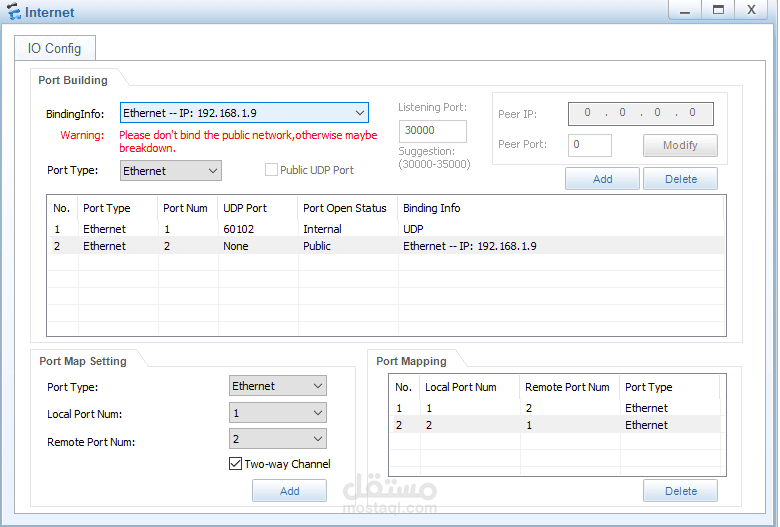Open the Local Port Num dropdown
Viewport: 780px width, 527px height.
point(278,413)
